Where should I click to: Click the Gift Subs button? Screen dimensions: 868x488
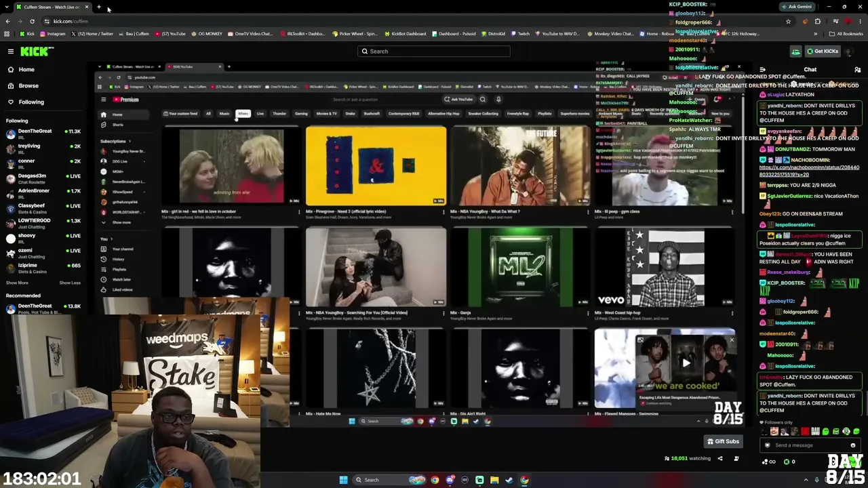(x=723, y=441)
